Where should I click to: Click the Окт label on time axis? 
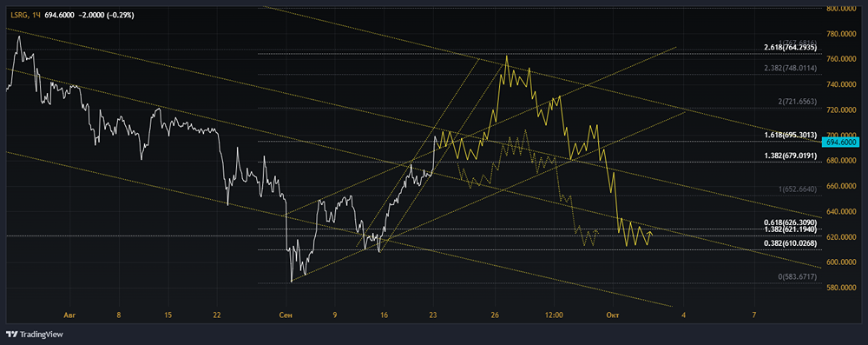pos(612,315)
